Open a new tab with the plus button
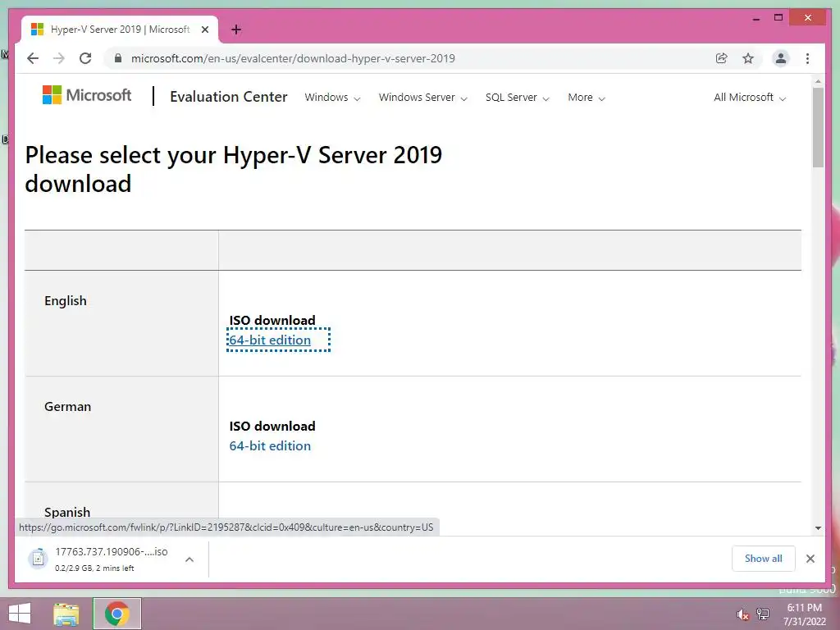Screen dimensions: 840x630 click(x=235, y=30)
